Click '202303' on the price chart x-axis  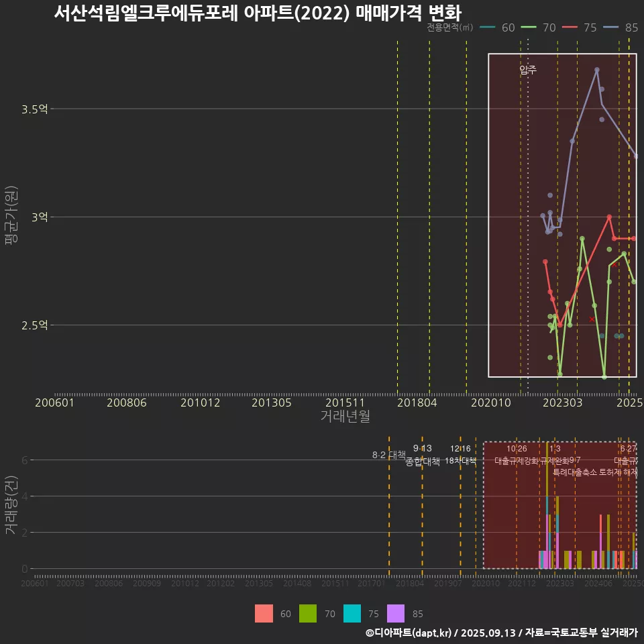point(563,402)
